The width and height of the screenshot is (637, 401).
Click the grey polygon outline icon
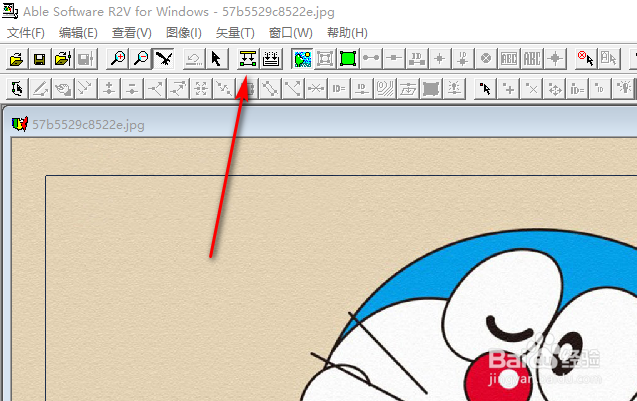pyautogui.click(x=325, y=59)
